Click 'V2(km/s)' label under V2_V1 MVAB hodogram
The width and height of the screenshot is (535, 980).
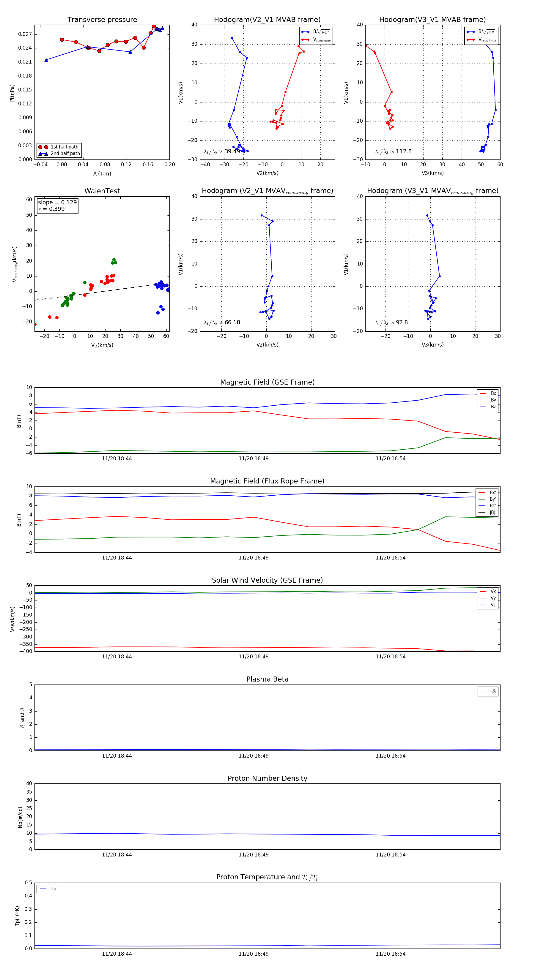point(267,173)
